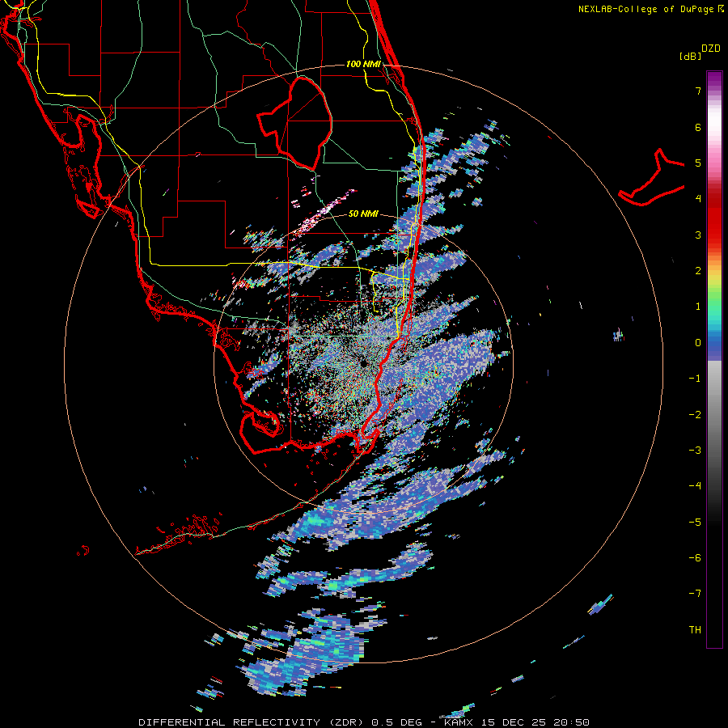728x728 pixels.
Task: Click the 6 value on color scale
Action: [698, 127]
